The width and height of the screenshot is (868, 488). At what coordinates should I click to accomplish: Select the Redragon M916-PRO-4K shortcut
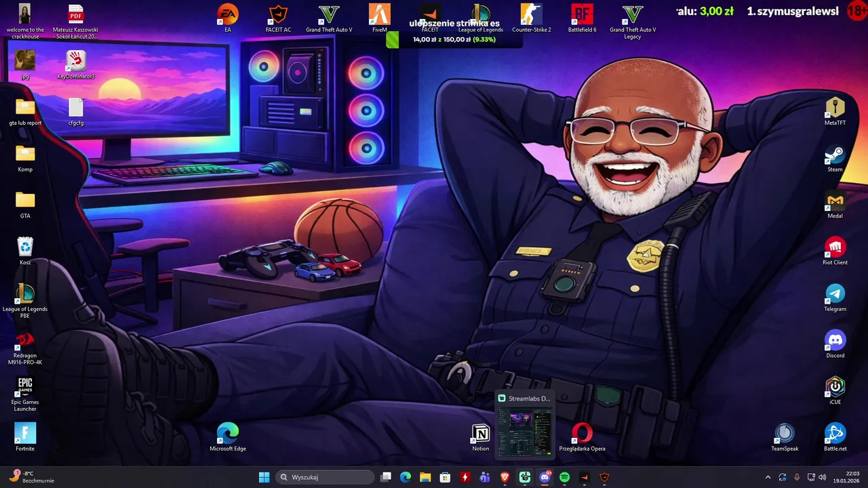click(25, 348)
